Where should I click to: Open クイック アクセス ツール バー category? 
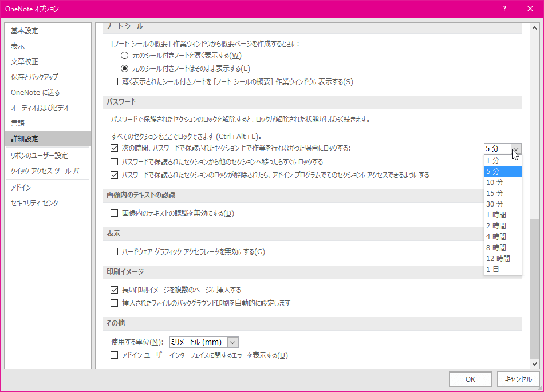(48, 171)
